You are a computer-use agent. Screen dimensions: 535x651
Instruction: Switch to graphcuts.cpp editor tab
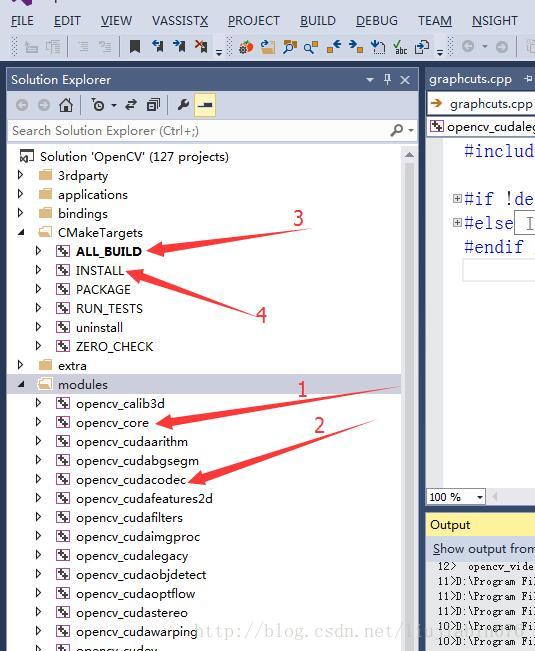click(470, 79)
